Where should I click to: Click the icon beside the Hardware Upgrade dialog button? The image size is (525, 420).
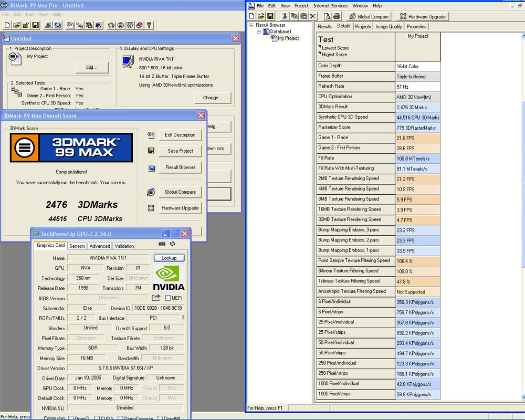coord(151,208)
